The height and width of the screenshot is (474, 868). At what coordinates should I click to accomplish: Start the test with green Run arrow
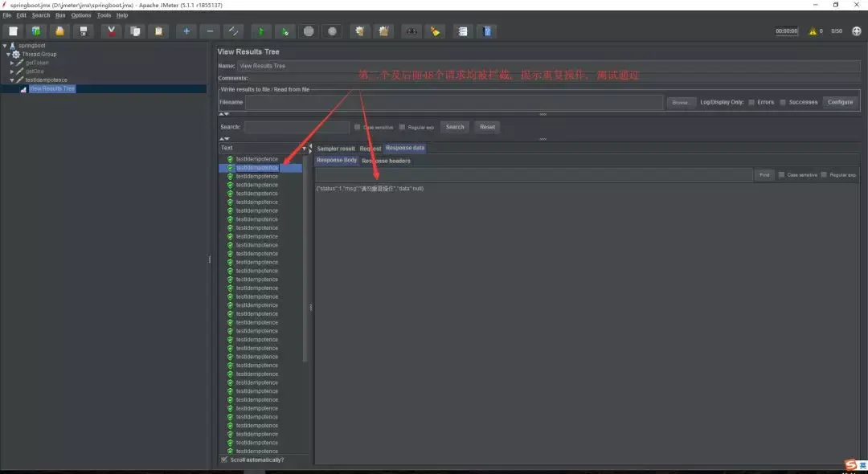click(260, 31)
